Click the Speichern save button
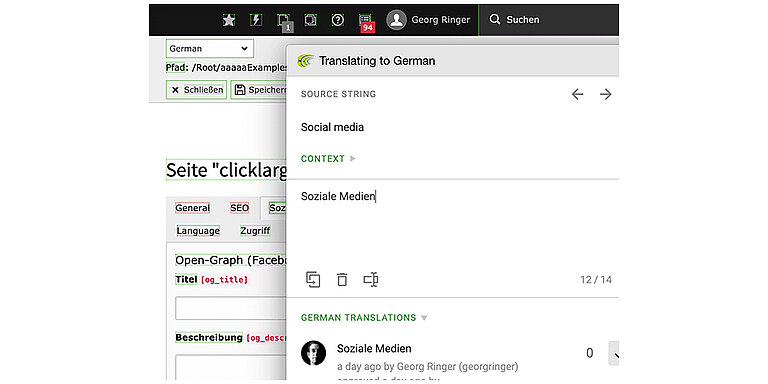The width and height of the screenshot is (768, 384). (260, 90)
